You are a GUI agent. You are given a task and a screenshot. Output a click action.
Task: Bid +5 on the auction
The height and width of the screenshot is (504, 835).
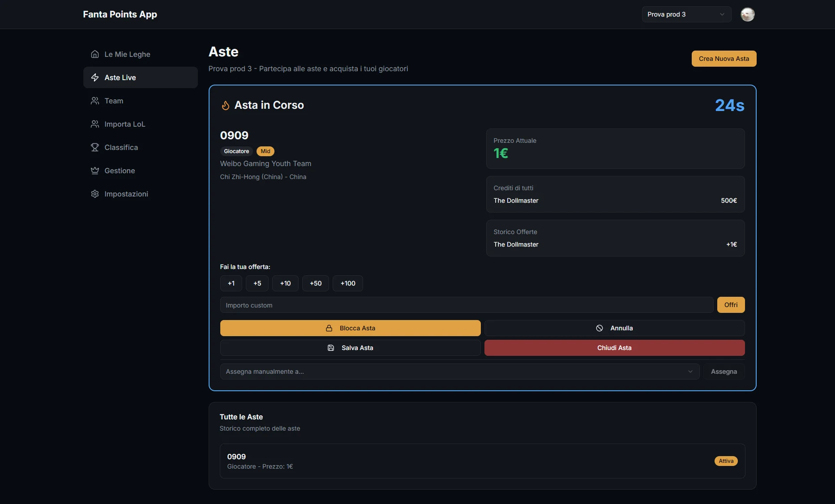click(x=257, y=283)
